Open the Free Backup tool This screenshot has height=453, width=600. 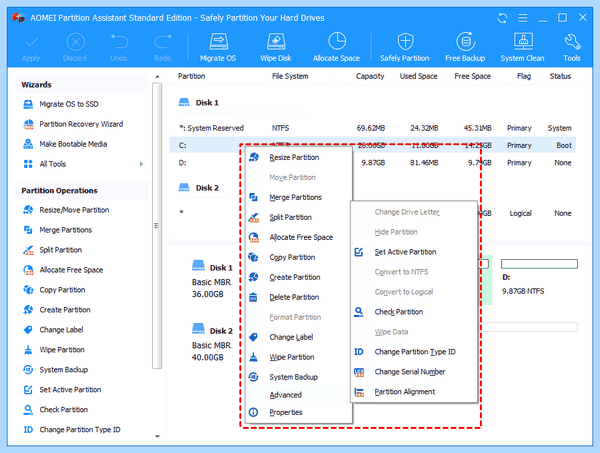465,47
